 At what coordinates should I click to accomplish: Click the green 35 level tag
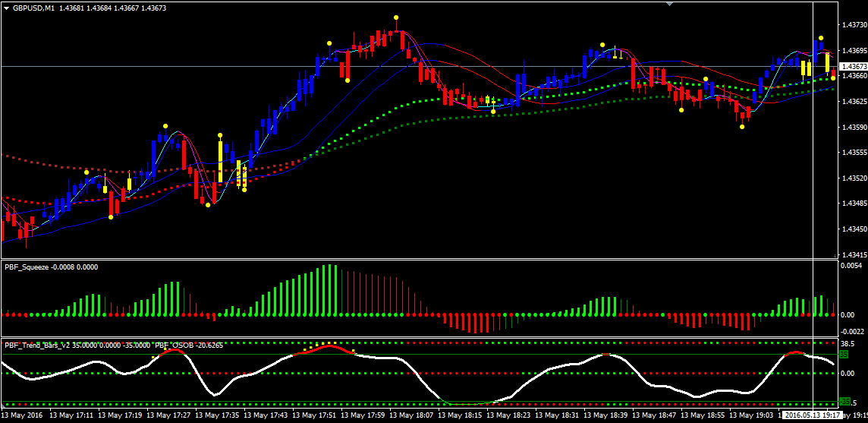[x=844, y=354]
